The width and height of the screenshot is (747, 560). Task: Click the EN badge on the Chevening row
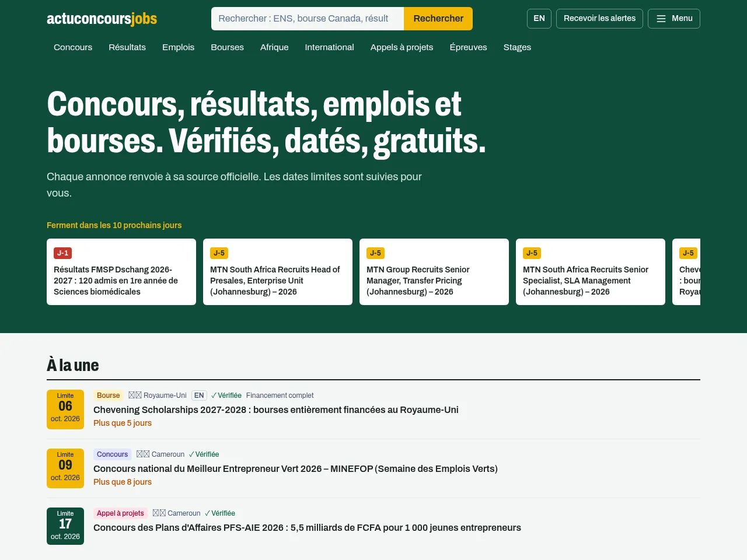click(199, 395)
